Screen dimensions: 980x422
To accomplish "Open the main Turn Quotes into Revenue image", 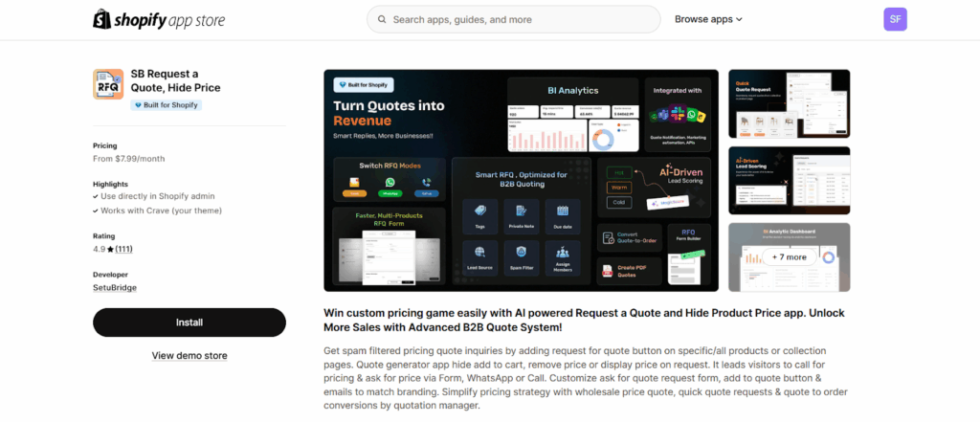I will click(x=522, y=181).
